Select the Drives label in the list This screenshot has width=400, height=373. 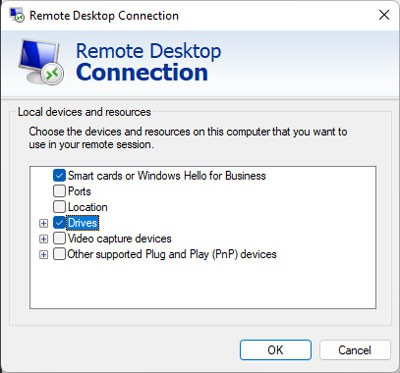(x=82, y=223)
